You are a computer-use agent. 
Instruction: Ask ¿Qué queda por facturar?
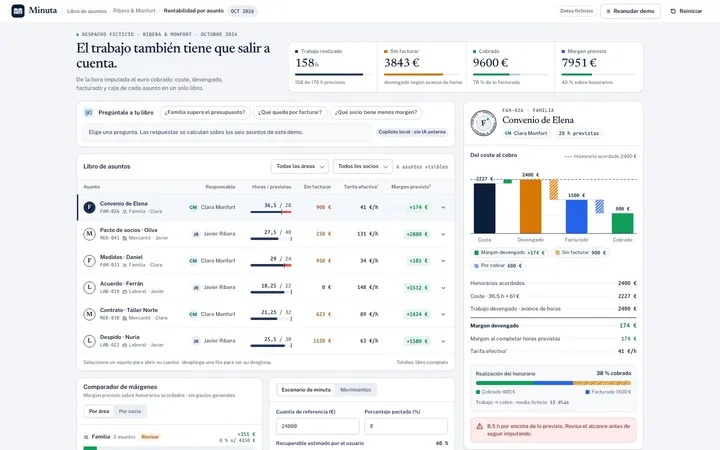coord(290,112)
